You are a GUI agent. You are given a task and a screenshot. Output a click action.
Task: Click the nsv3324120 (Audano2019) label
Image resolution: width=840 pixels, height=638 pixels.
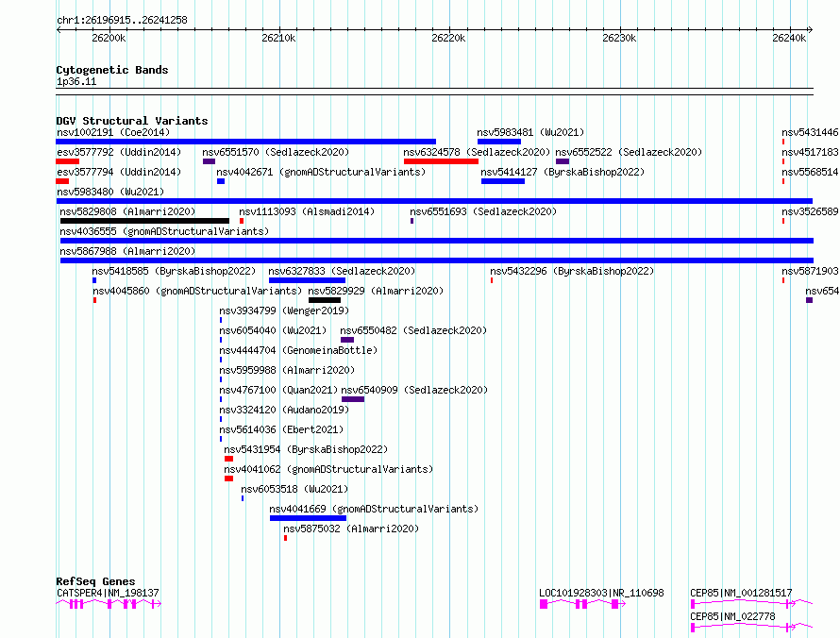[284, 410]
